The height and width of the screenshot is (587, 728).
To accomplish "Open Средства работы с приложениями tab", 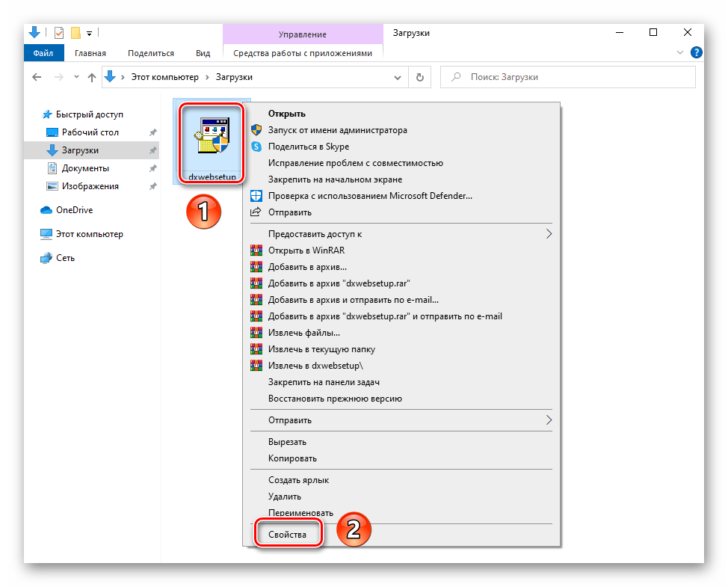I will (x=303, y=53).
